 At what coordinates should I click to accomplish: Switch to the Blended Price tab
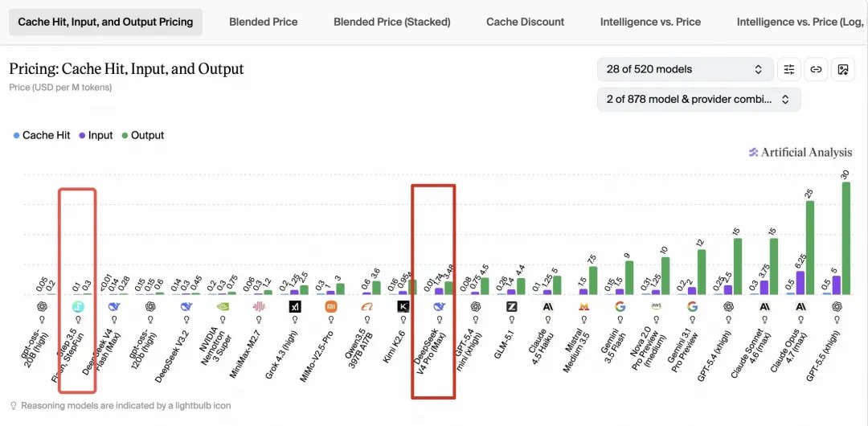pos(264,23)
